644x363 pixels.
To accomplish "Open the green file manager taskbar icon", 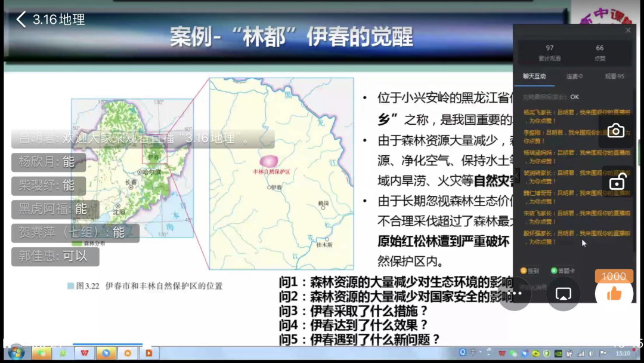I will pyautogui.click(x=42, y=353).
